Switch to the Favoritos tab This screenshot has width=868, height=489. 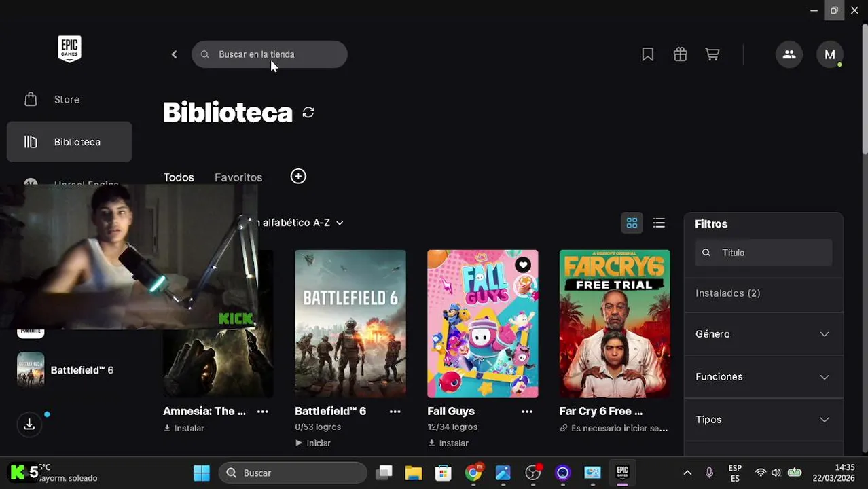238,177
